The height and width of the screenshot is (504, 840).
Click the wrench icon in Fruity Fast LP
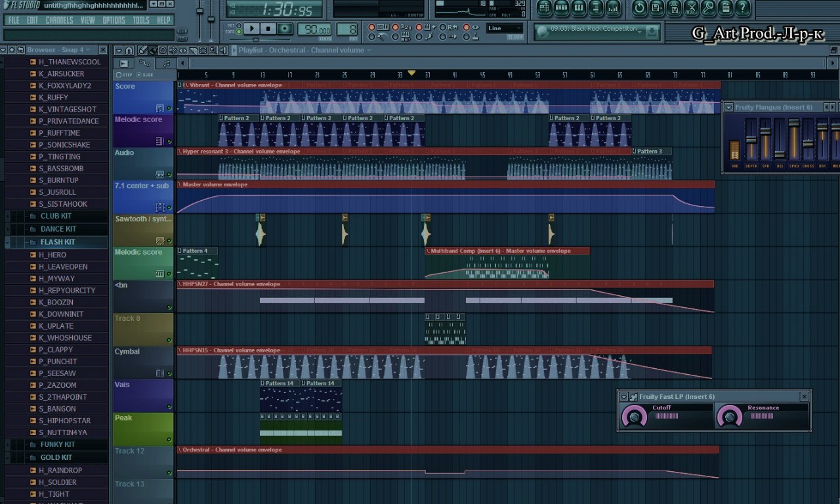(x=633, y=396)
